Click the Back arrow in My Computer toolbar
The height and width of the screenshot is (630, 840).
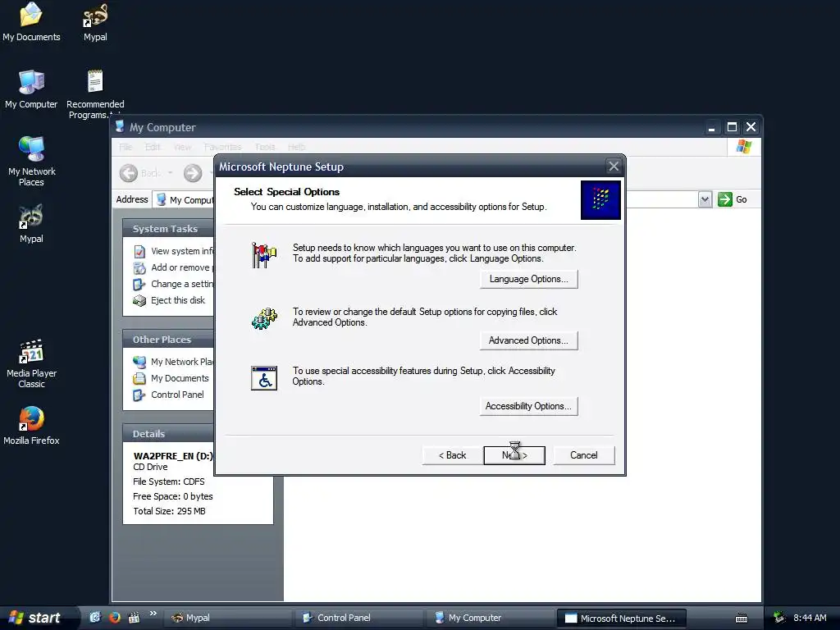pos(129,173)
